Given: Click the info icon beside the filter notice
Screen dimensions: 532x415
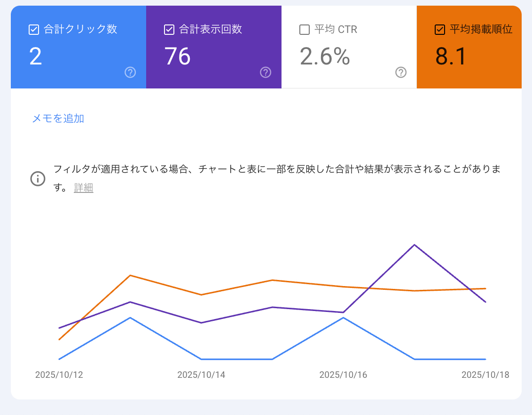Looking at the screenshot, I should [x=38, y=179].
